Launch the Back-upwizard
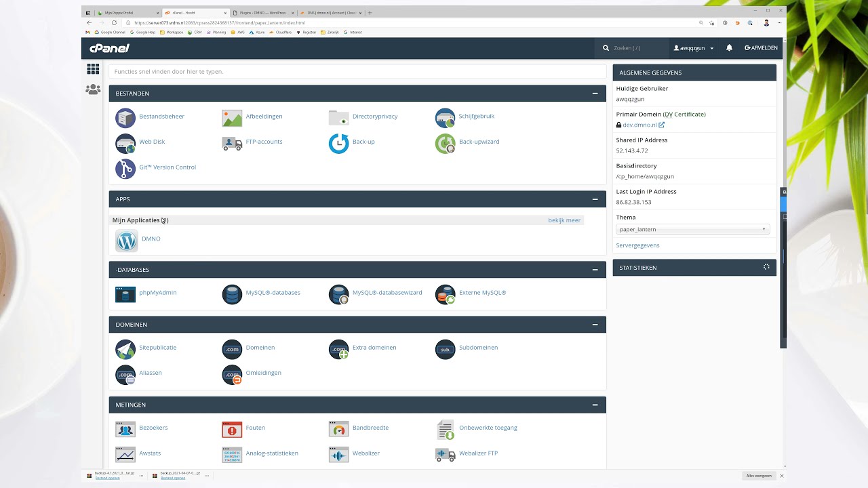 click(479, 142)
